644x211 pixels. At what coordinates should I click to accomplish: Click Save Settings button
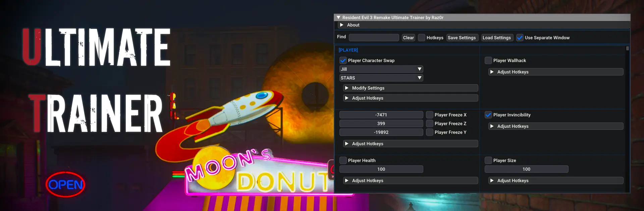click(x=462, y=38)
